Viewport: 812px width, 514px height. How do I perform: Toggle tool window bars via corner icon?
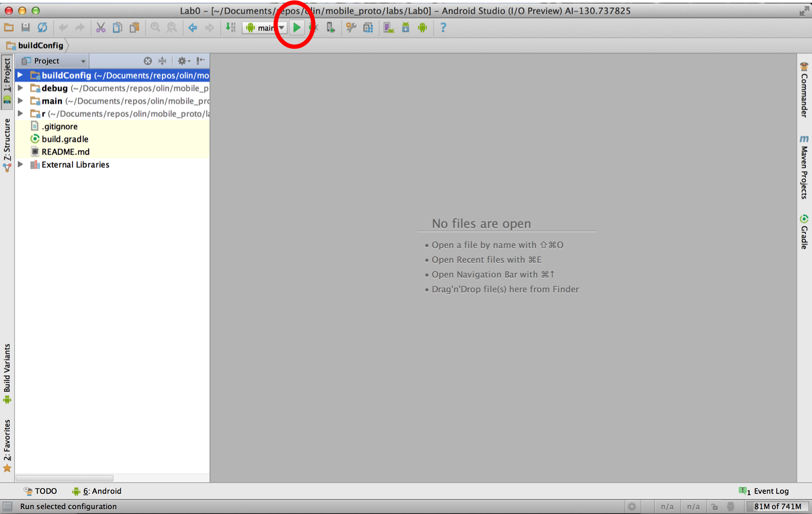click(x=8, y=507)
